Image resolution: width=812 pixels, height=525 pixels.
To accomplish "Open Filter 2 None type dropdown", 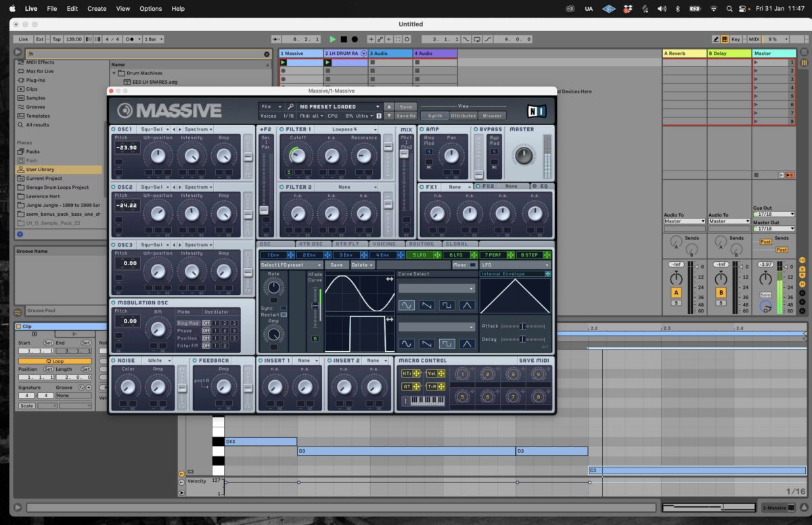I will 347,187.
